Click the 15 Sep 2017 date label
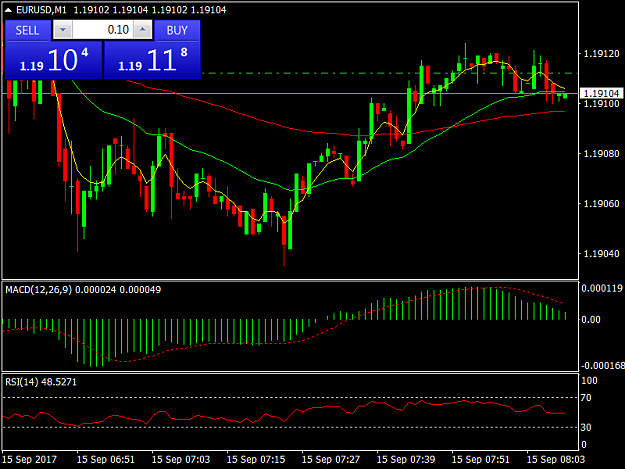 tap(29, 459)
